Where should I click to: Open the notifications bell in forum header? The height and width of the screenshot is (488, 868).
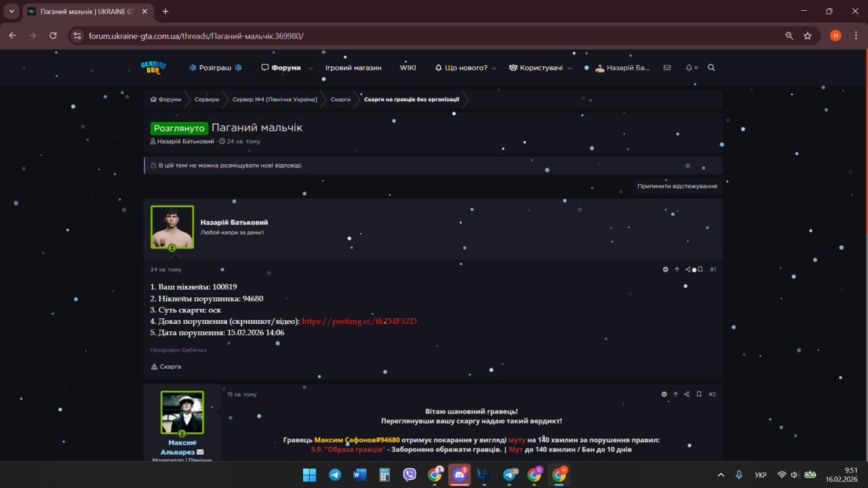tap(689, 68)
